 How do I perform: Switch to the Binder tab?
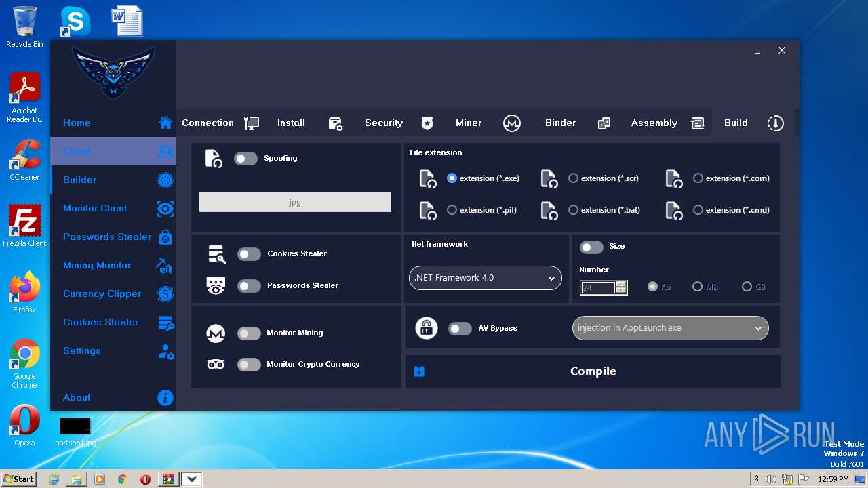[x=560, y=123]
